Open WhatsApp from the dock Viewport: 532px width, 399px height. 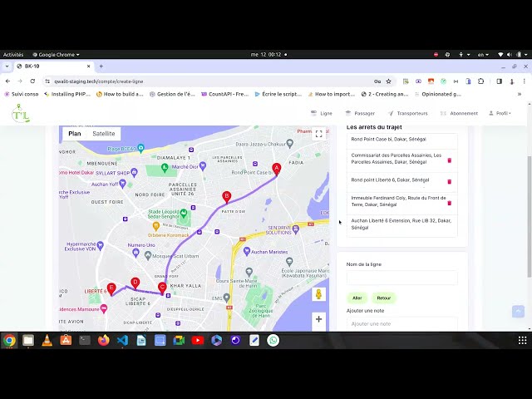[273, 340]
